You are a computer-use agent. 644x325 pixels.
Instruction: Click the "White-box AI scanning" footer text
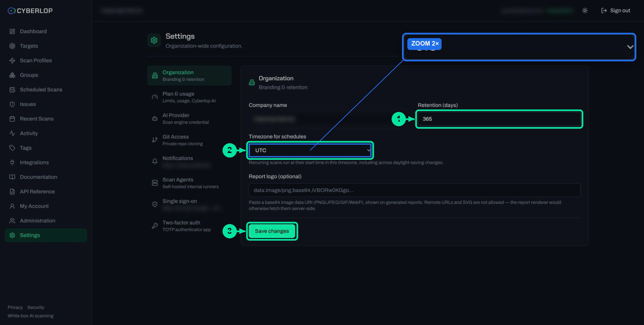30,316
